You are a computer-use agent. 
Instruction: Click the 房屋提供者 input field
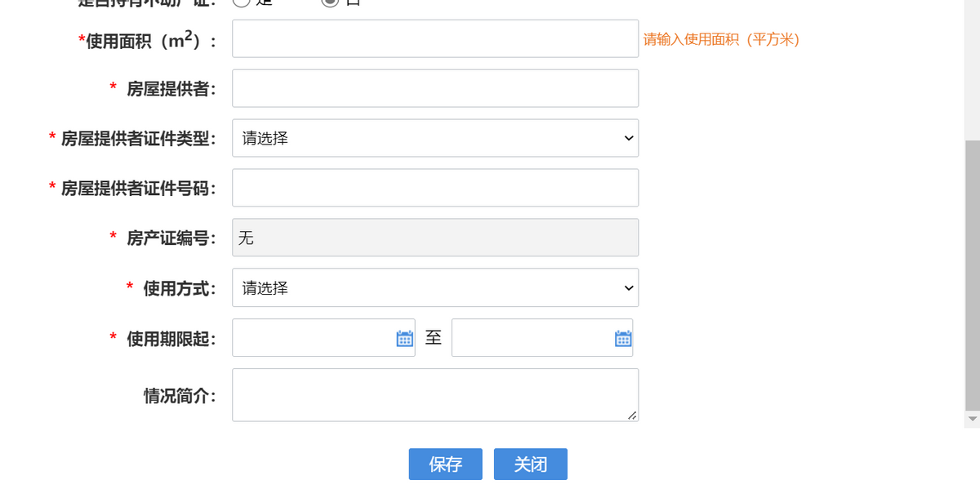click(x=435, y=87)
